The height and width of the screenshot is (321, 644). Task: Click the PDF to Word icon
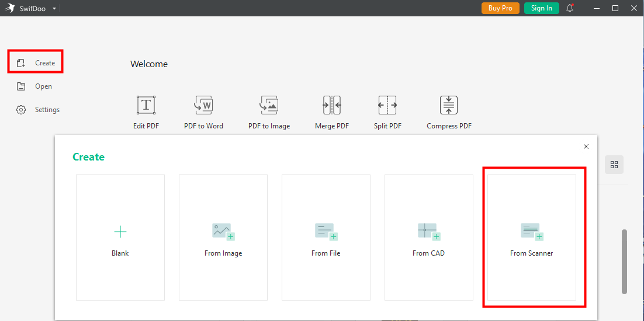pyautogui.click(x=204, y=106)
